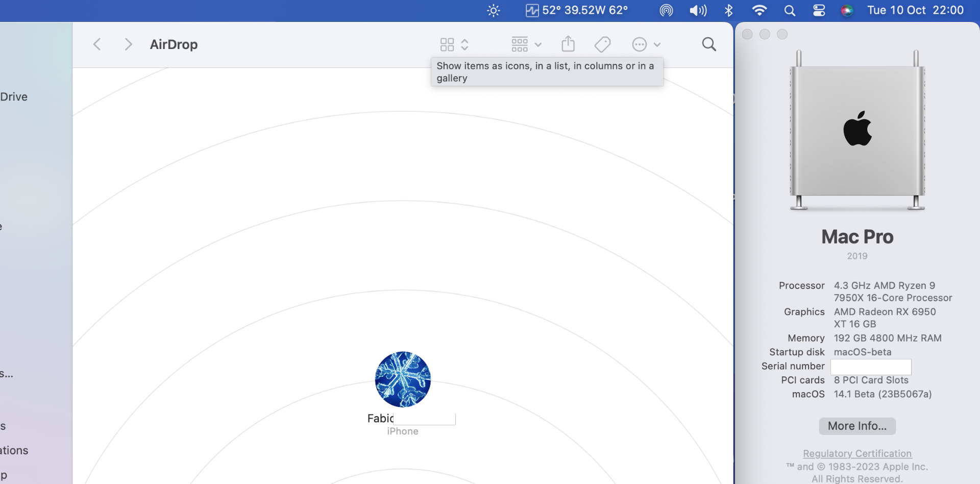Click the 2019 model year text
This screenshot has height=484, width=980.
857,256
